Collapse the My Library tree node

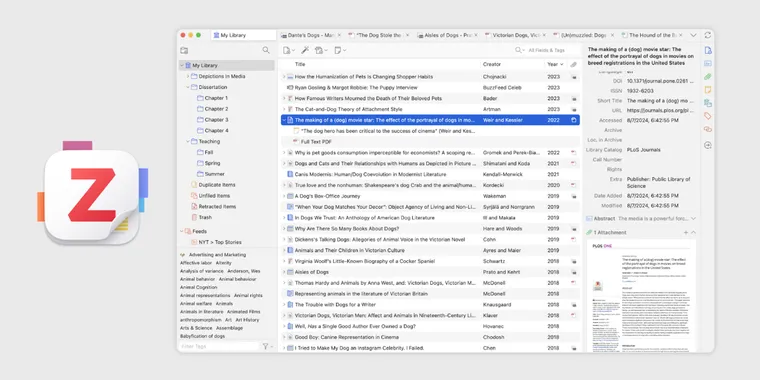182,65
